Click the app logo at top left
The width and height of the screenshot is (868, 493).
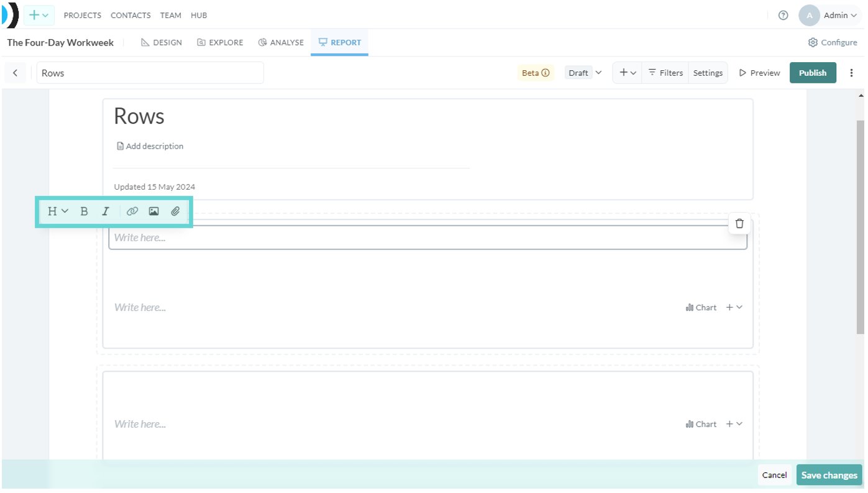[11, 15]
